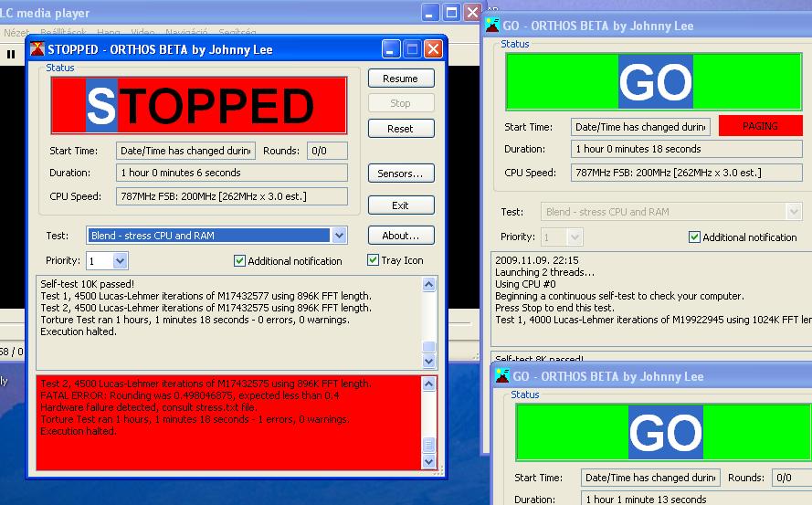The width and height of the screenshot is (812, 505).
Task: Click the Reset button
Action: (401, 129)
